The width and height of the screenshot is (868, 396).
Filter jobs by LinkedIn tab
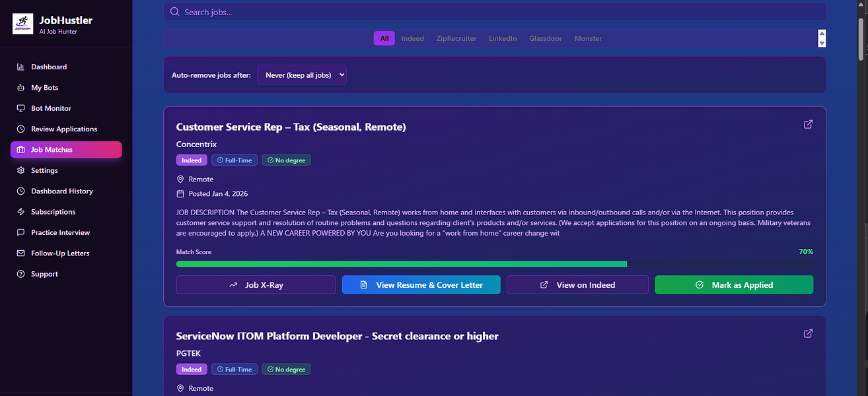coord(503,38)
